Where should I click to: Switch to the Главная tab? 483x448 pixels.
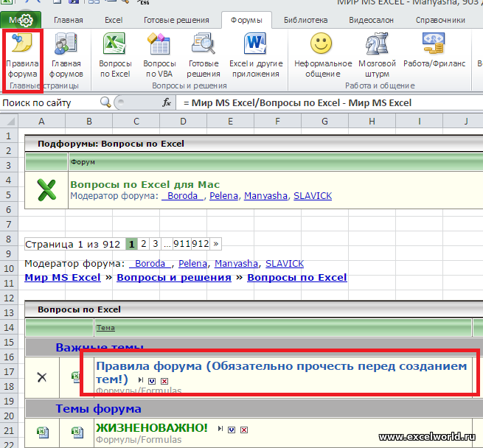point(69,21)
